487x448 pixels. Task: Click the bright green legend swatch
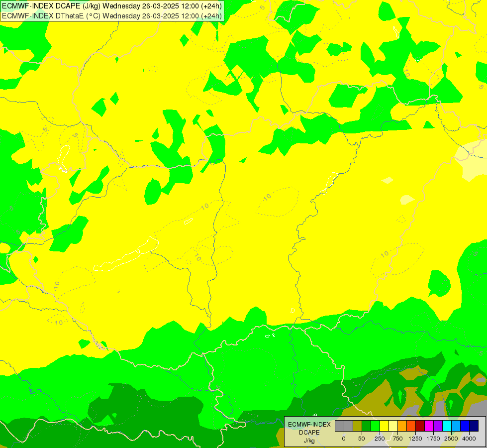(376, 426)
